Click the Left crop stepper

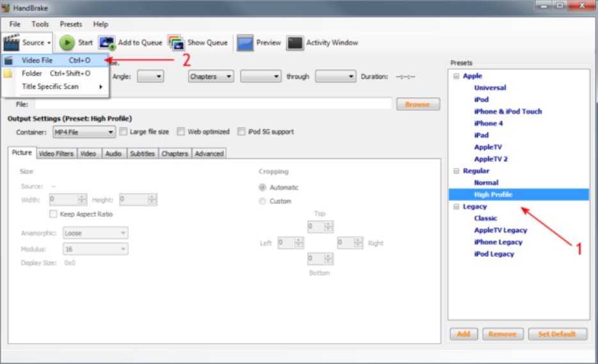[291, 242]
